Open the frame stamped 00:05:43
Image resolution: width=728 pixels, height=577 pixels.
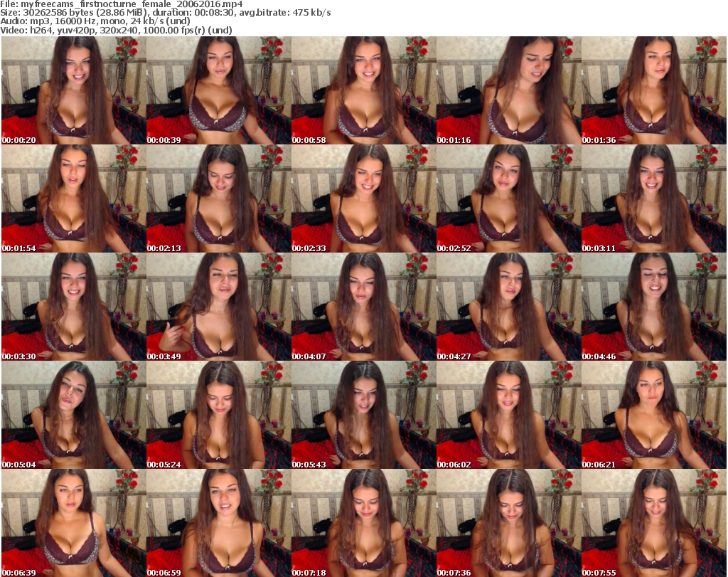[x=363, y=415]
